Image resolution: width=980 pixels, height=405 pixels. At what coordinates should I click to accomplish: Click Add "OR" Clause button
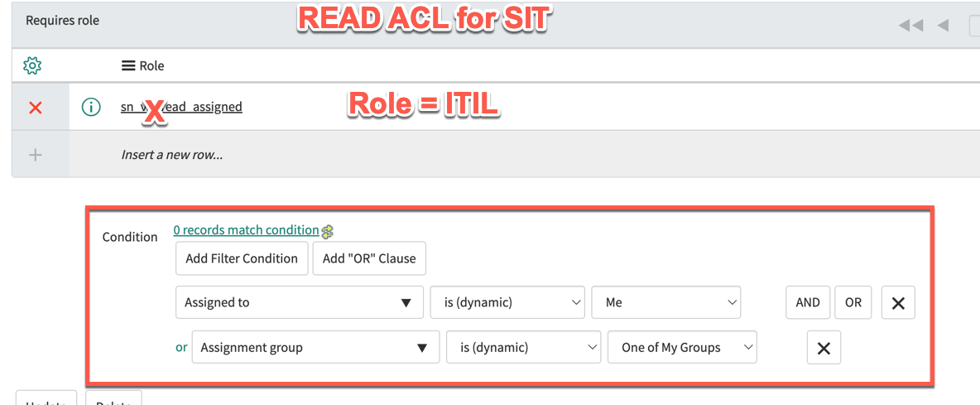click(369, 258)
